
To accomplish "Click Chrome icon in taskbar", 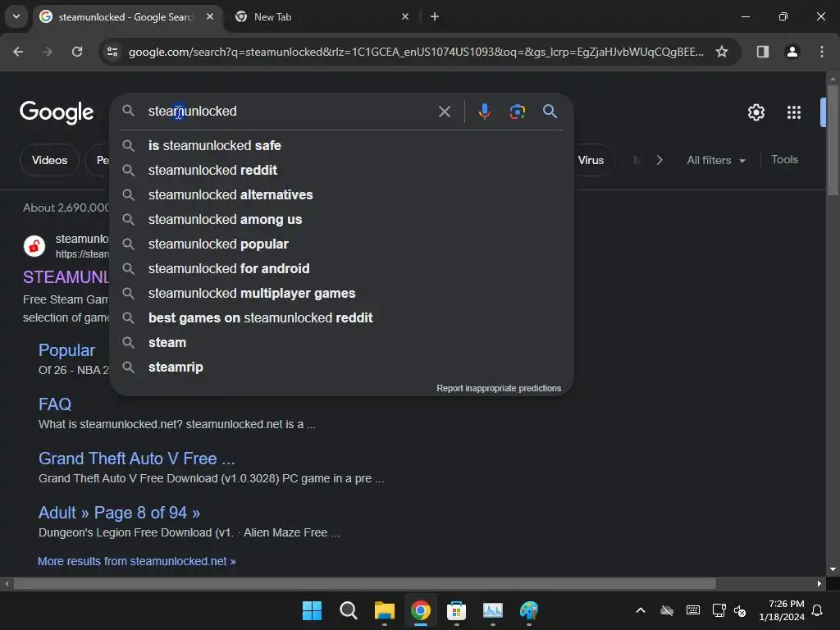I will pos(421,610).
